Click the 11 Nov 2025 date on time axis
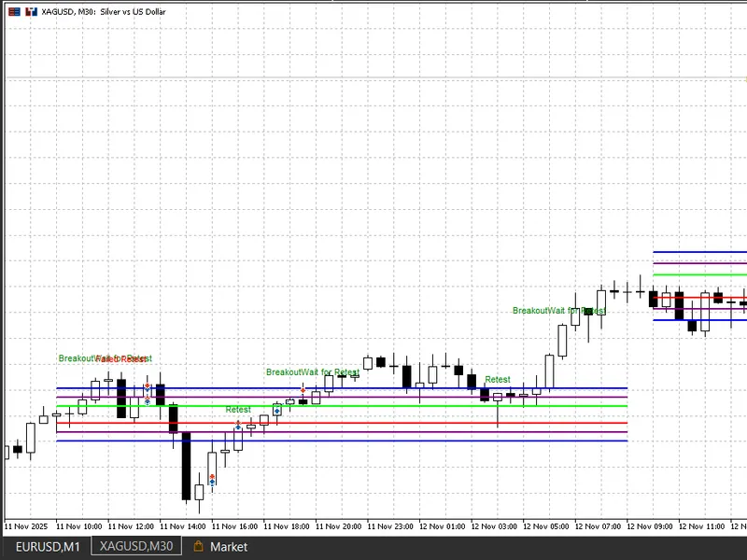747x560 pixels. point(26,526)
